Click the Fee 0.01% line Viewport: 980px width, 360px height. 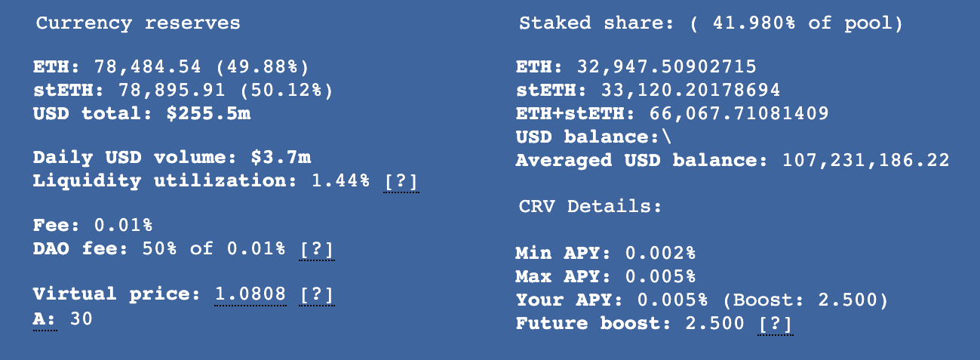[x=94, y=226]
